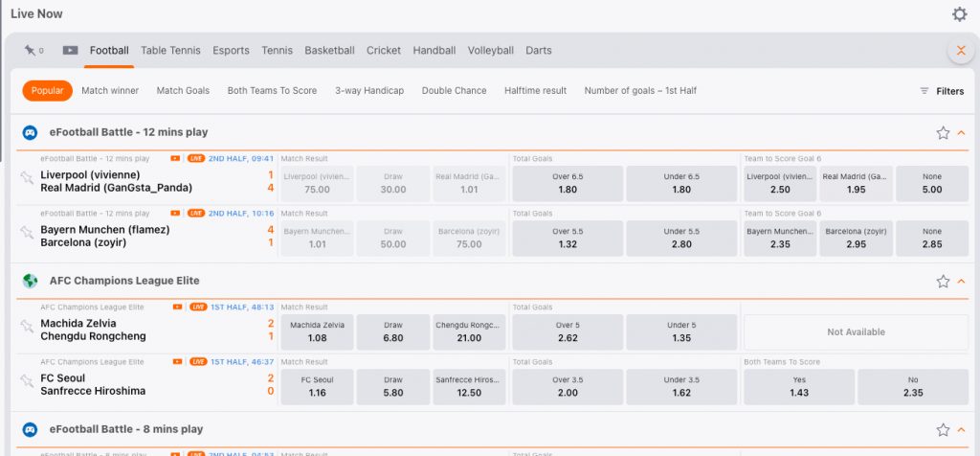Bet Barcelona (zoyir) scores goal 6 at 2.95
Image resolution: width=980 pixels, height=456 pixels.
(x=856, y=239)
